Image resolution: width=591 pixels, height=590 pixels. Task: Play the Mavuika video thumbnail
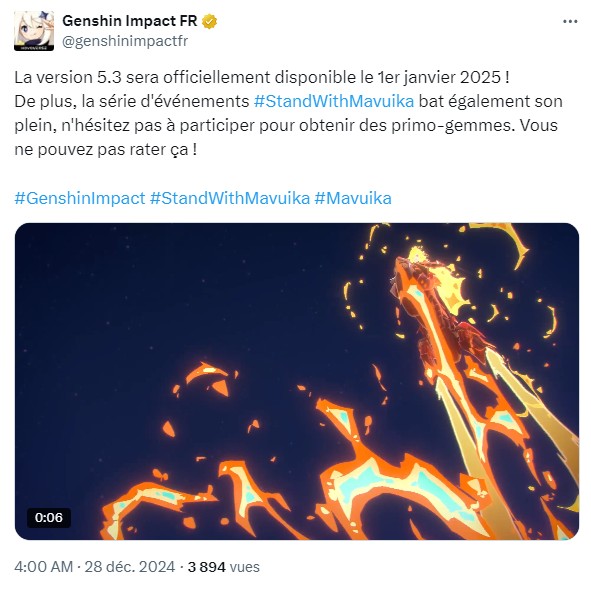coord(297,381)
